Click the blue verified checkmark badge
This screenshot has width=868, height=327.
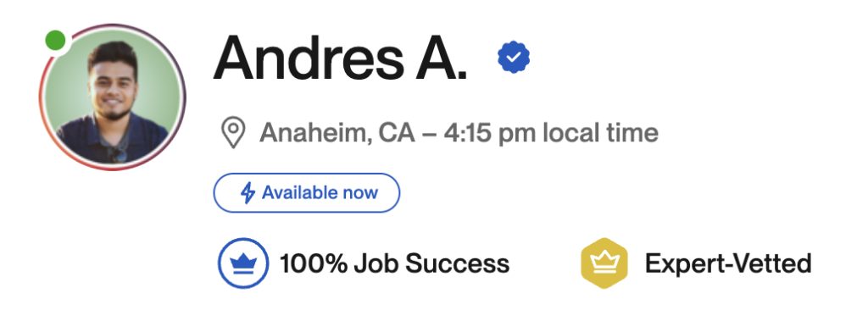tap(514, 57)
